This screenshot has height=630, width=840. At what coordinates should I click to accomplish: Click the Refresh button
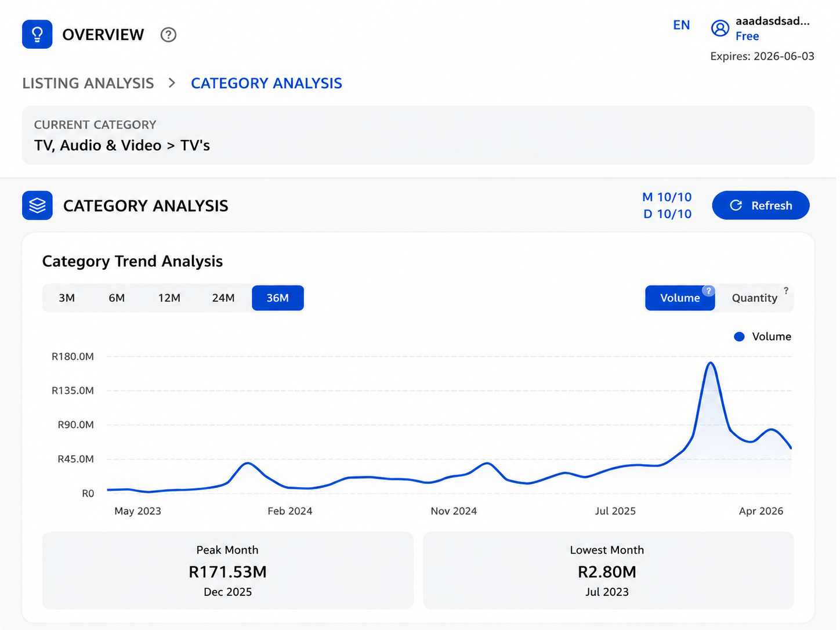[x=761, y=205]
